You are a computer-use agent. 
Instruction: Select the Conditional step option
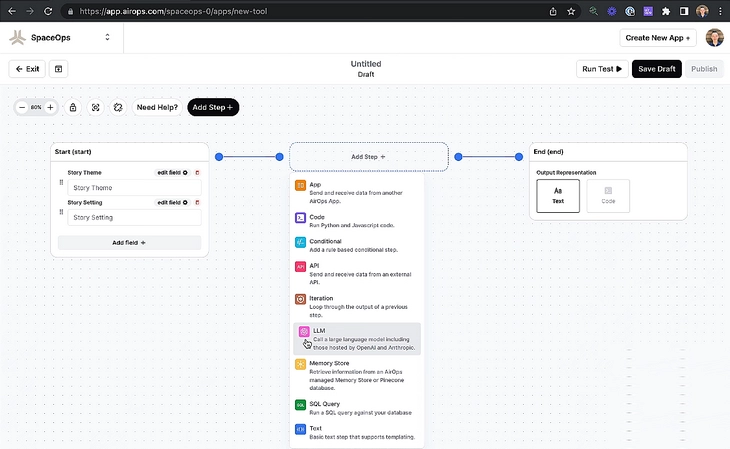(357, 245)
